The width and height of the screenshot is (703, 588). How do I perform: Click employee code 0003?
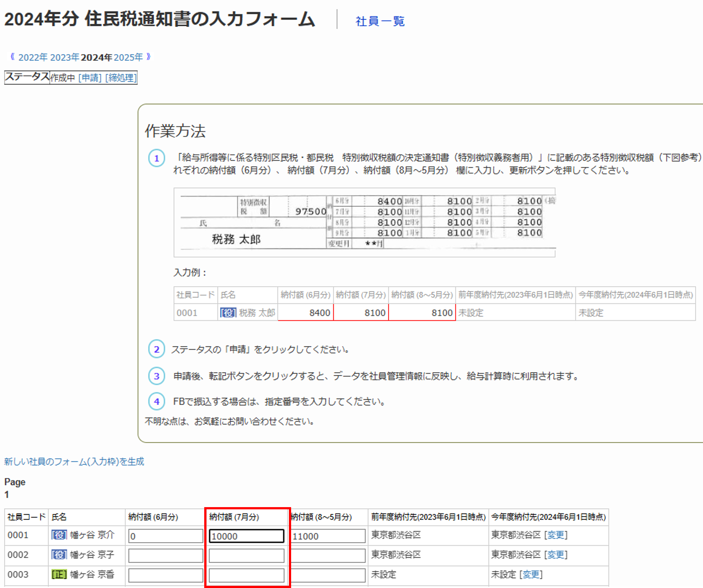tap(18, 575)
